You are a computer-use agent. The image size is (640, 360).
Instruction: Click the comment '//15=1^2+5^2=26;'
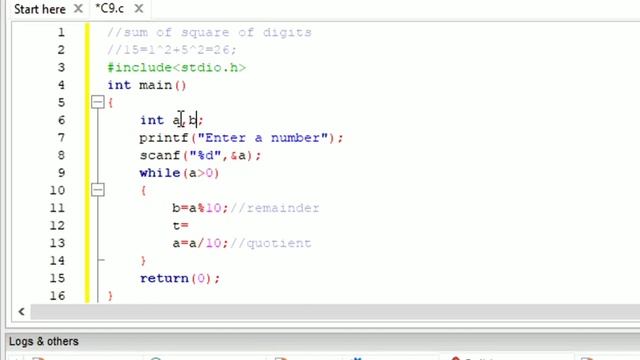pyautogui.click(x=172, y=50)
